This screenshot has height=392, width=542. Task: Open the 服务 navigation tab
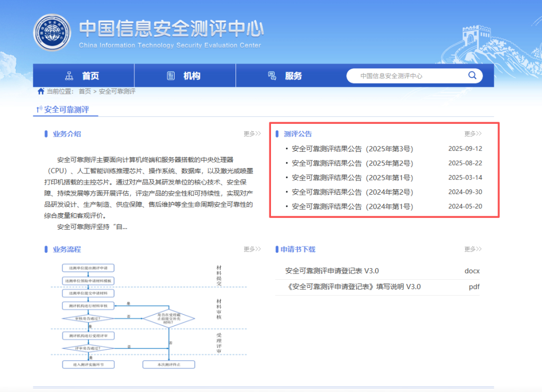point(293,76)
